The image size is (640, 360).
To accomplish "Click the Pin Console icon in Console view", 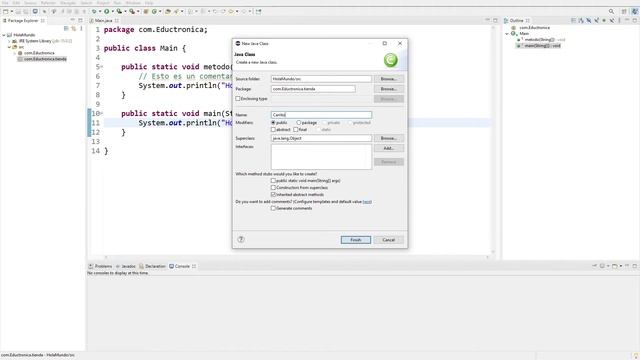I will (x=594, y=266).
